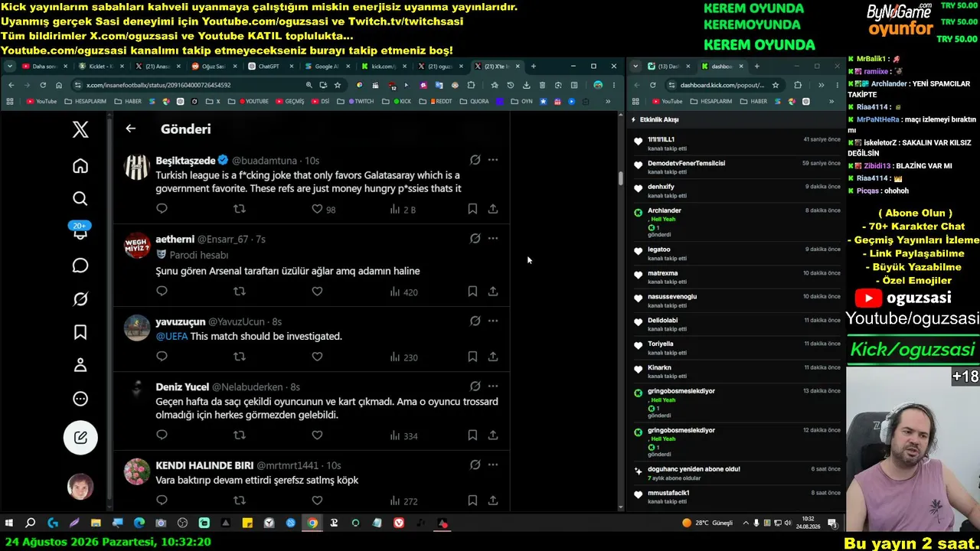This screenshot has width=980, height=551.
Task: Click the @UEFA mention link
Action: click(171, 336)
